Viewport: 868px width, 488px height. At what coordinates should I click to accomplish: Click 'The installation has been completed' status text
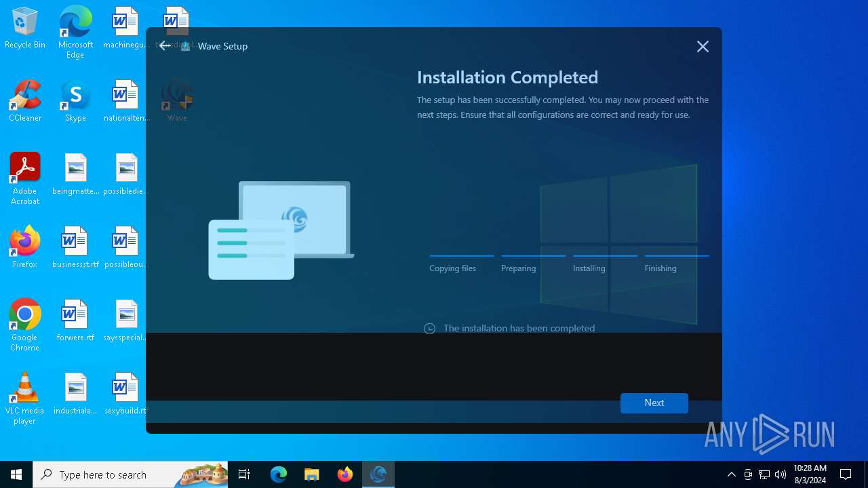(519, 328)
